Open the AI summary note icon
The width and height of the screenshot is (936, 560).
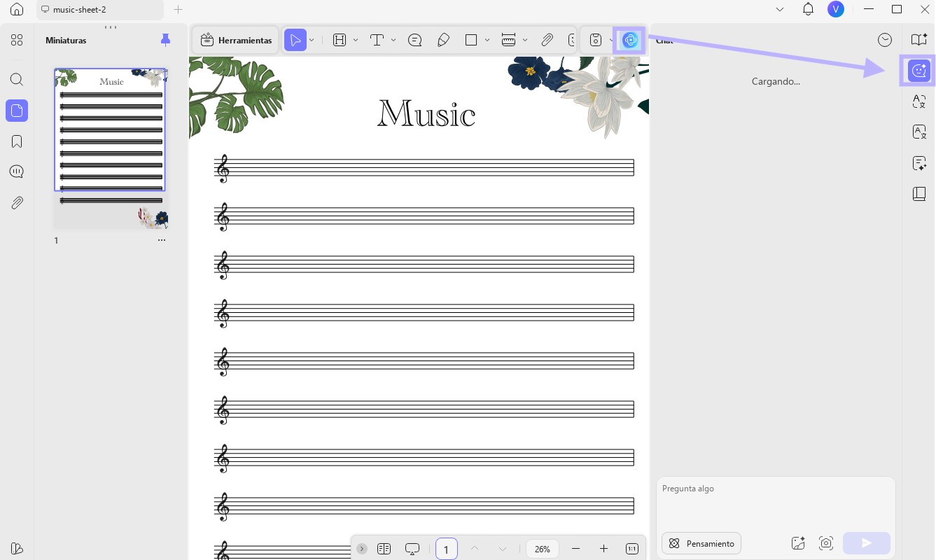919,163
